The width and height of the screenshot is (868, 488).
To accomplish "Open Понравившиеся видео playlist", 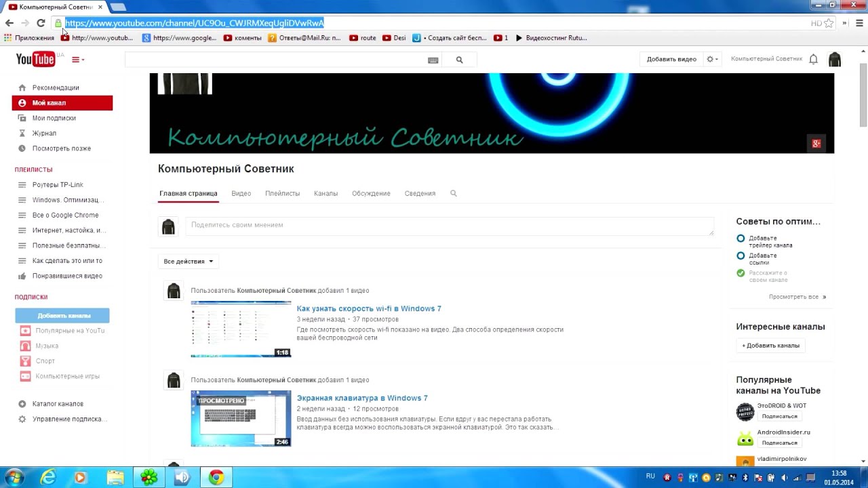I will pyautogui.click(x=67, y=276).
